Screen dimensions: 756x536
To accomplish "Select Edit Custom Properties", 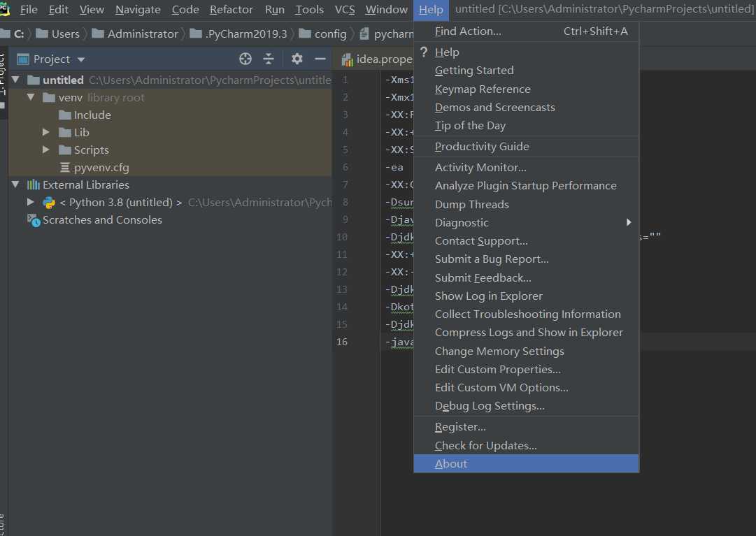I will click(x=527, y=370).
